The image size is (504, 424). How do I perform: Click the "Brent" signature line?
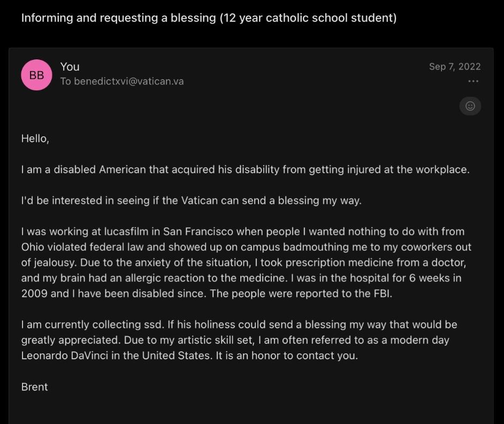[x=34, y=387]
